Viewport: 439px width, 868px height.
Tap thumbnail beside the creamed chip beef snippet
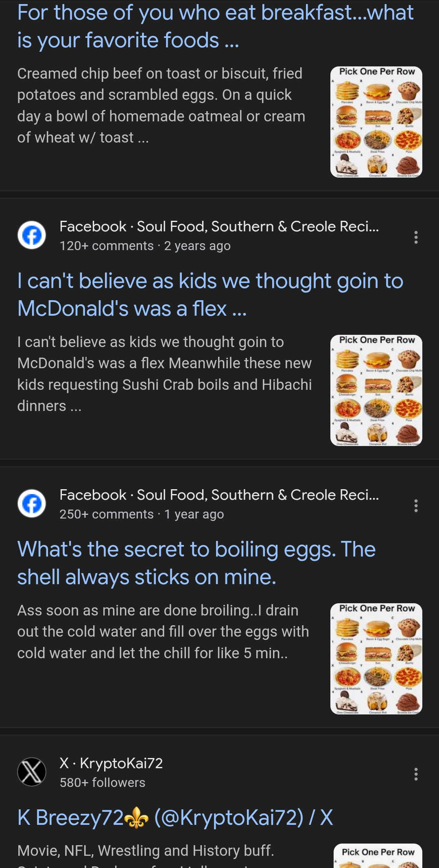376,122
